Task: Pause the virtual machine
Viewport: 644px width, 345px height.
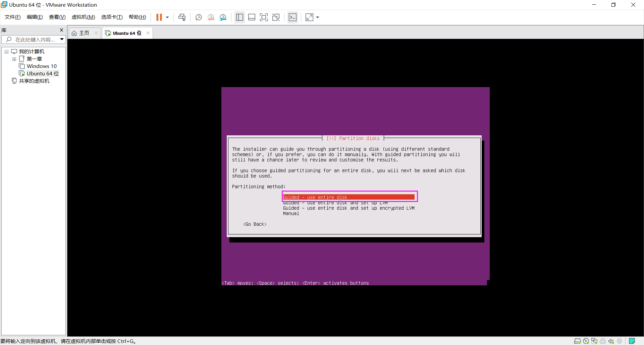Action: tap(159, 17)
